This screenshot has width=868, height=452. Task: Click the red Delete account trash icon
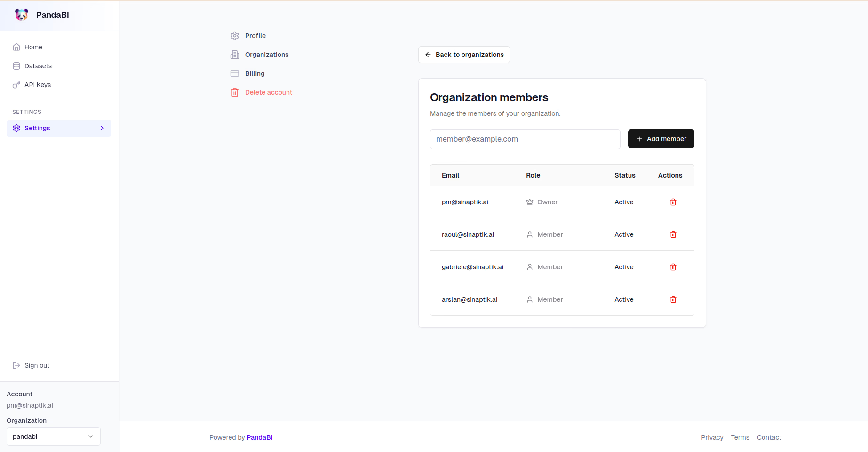point(235,92)
